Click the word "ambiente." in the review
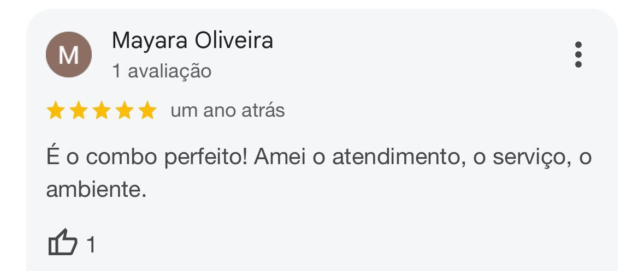 click(96, 189)
